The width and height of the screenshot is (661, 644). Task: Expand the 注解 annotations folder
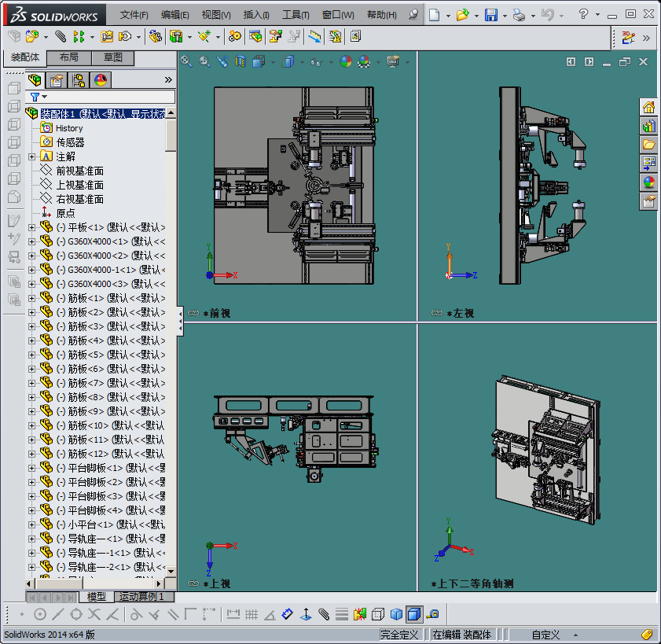[31, 156]
